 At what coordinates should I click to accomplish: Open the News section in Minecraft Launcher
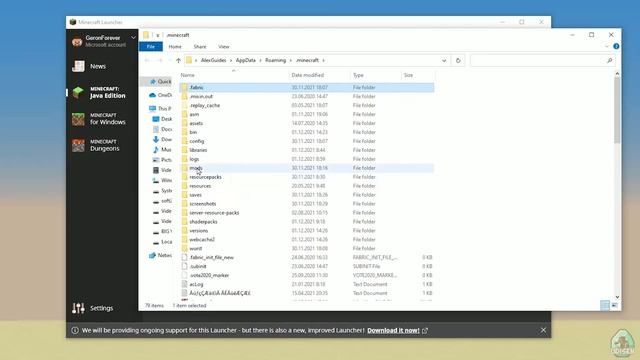(98, 66)
